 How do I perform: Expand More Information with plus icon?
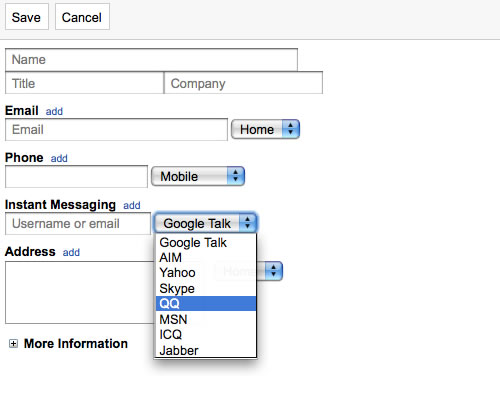tap(13, 344)
